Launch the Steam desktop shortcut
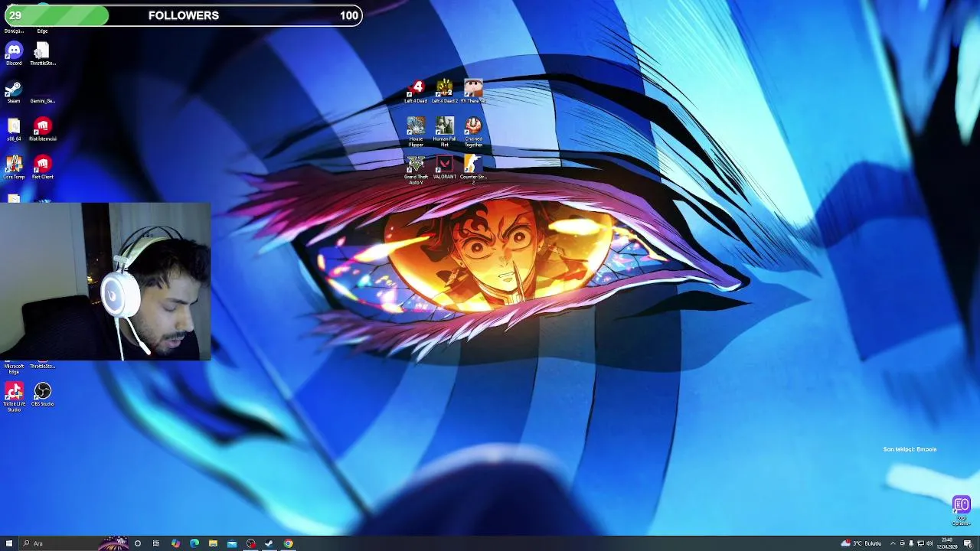980x551 pixels. (14, 92)
